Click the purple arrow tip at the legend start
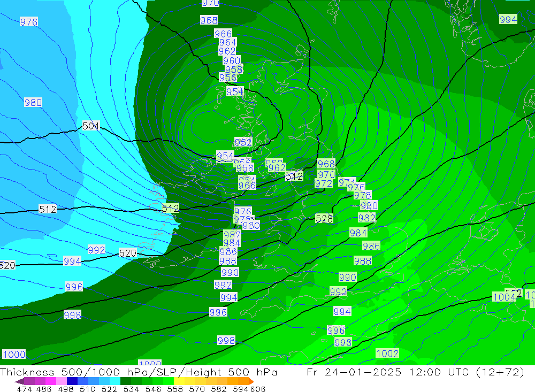Viewport: 535px width, 392px height. [x=19, y=381]
